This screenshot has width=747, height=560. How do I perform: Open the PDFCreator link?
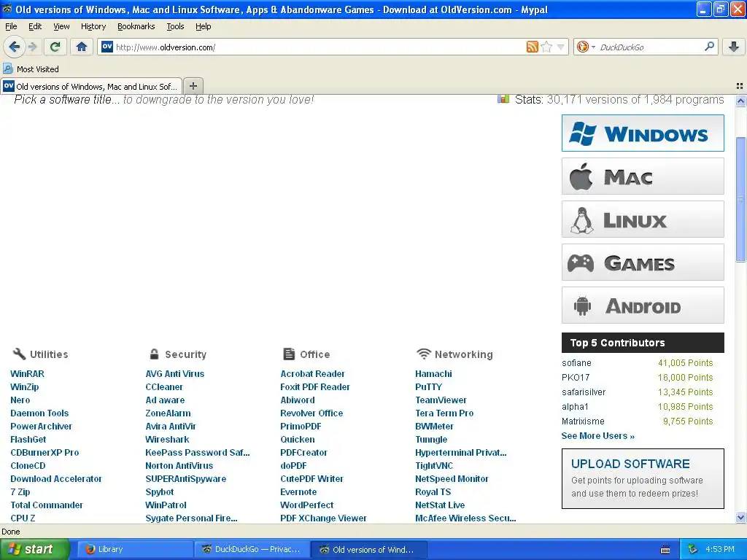(x=303, y=452)
